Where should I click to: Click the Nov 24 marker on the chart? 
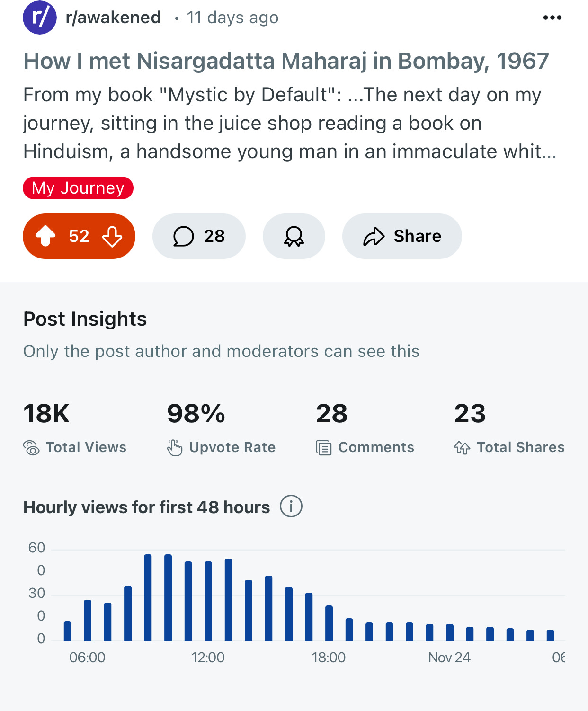pos(449,658)
